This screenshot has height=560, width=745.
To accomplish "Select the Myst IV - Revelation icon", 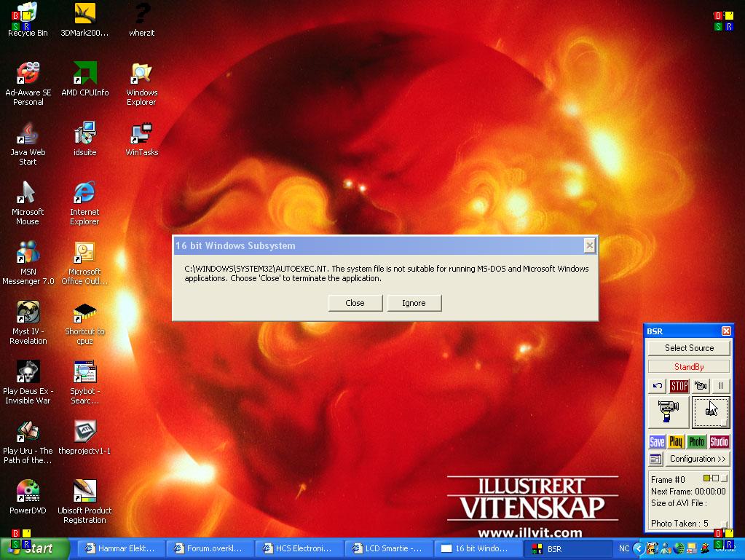I will pyautogui.click(x=28, y=323).
